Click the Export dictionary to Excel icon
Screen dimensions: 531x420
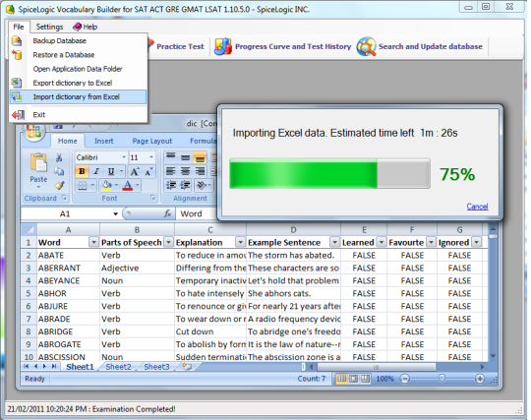tap(17, 83)
